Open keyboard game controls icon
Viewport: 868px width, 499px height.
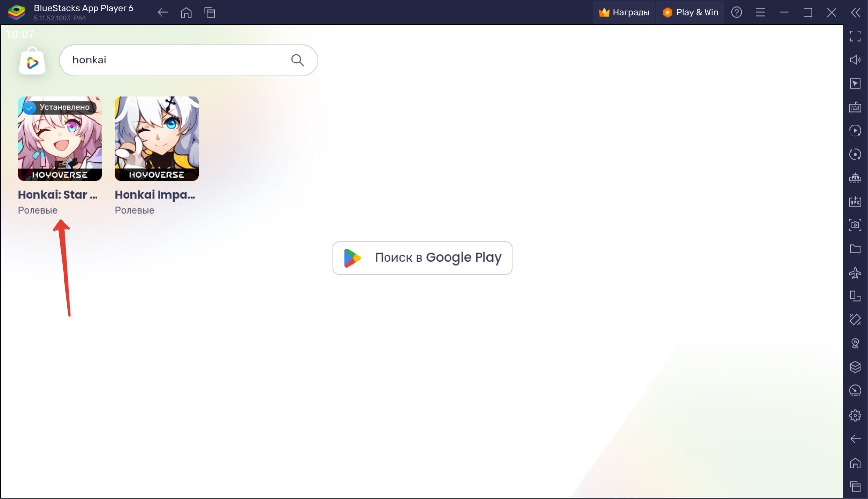(855, 107)
